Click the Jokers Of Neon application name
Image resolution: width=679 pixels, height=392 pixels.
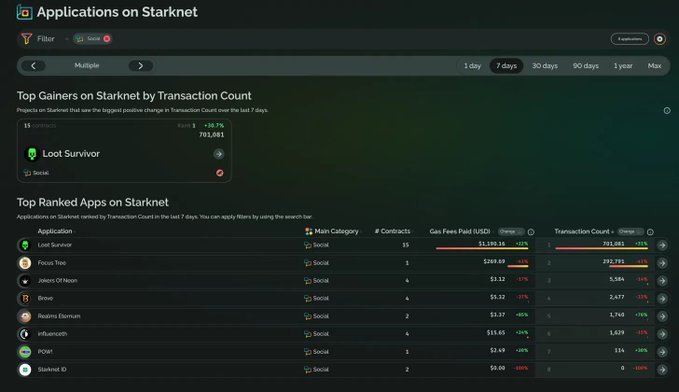pyautogui.click(x=58, y=280)
